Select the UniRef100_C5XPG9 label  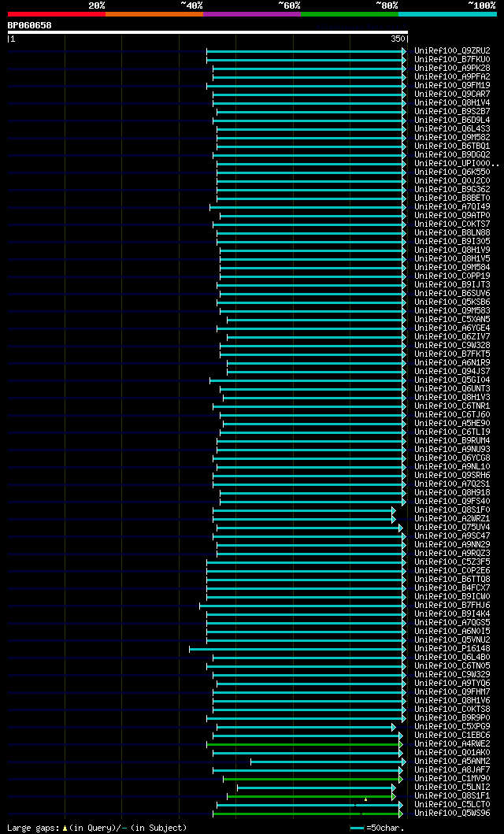453,727
